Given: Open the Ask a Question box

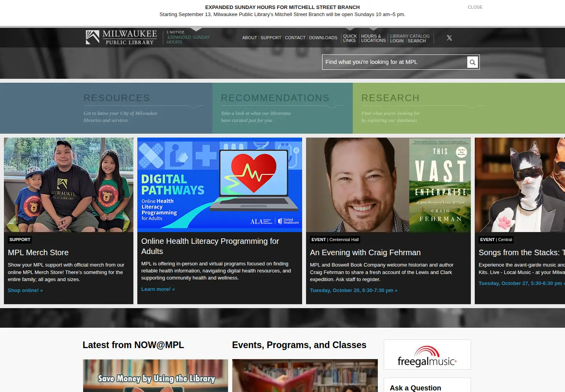Looking at the screenshot, I should tap(427, 385).
